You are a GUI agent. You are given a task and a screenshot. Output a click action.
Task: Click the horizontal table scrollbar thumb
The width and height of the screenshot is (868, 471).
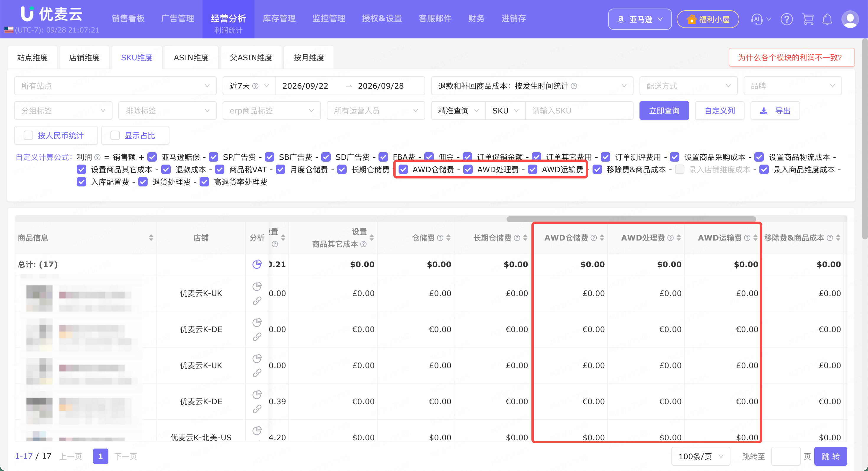tap(631, 219)
